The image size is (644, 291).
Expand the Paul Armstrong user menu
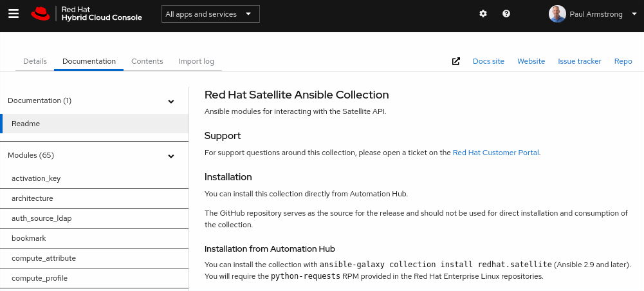pos(625,14)
